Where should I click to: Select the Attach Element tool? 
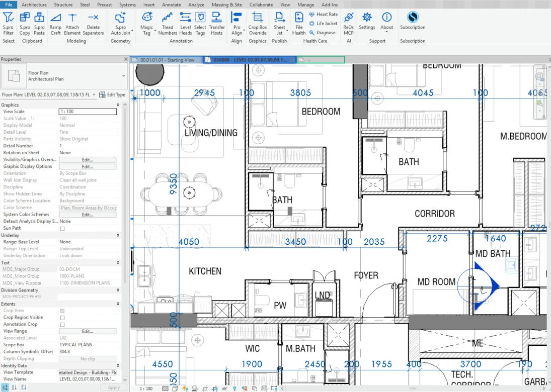coord(72,24)
